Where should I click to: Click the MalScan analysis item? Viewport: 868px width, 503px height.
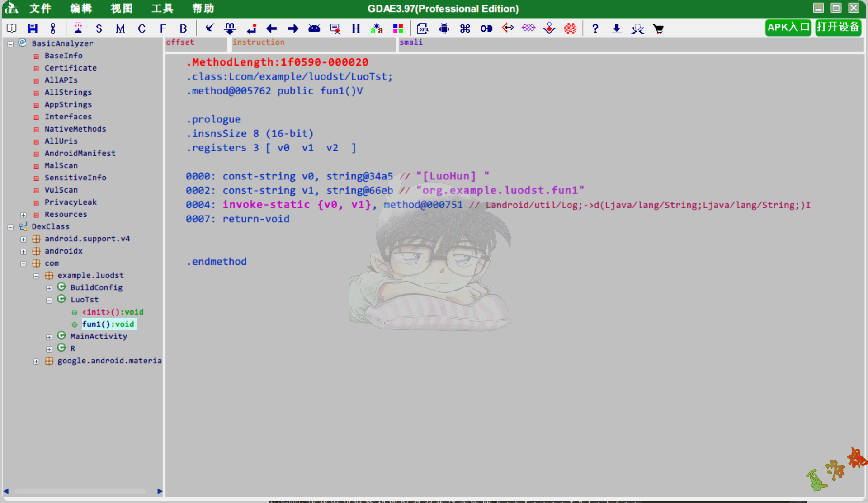tap(60, 165)
